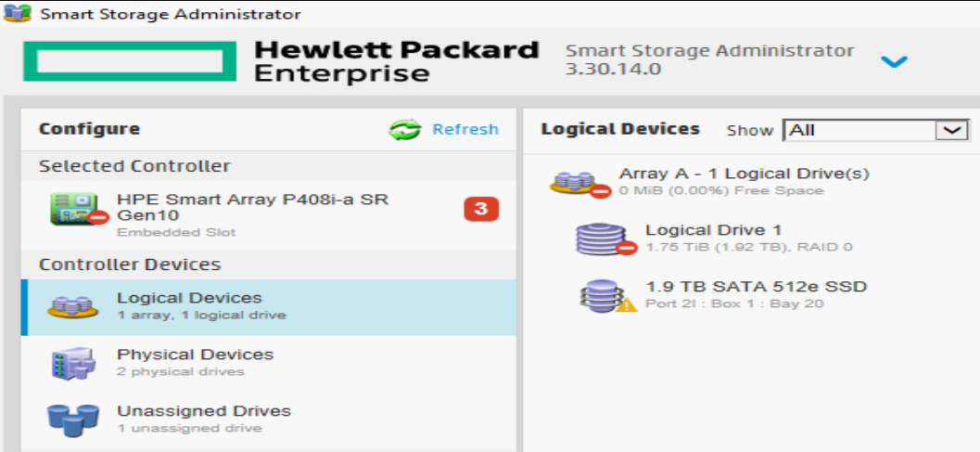Screen dimensions: 980x452
Task: Expand the Smart Storage Administrator version chevron
Action: (894, 62)
